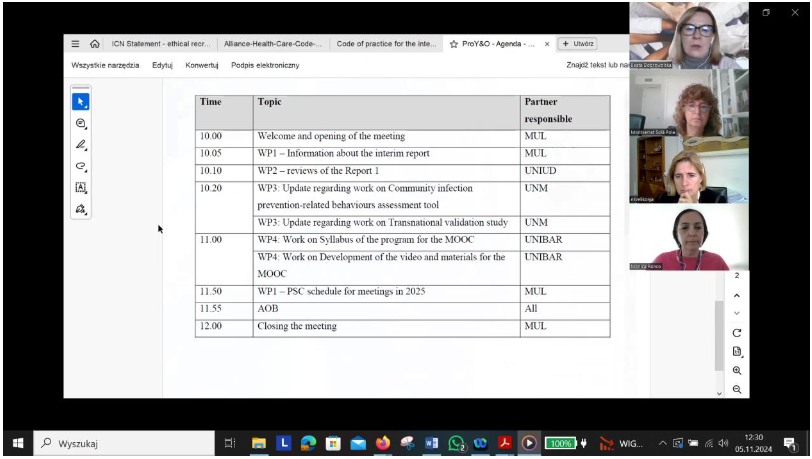
Task: Click the 100% battery indicator
Action: (560, 443)
